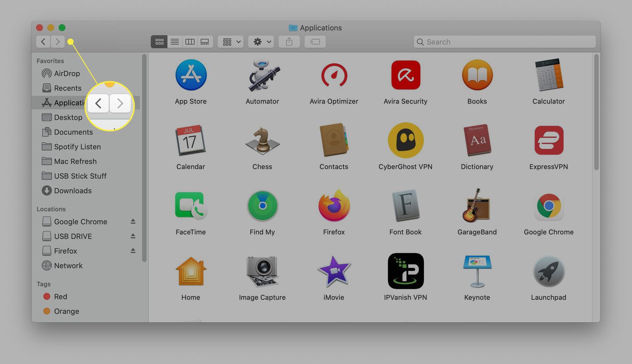Launch Keynote

(x=477, y=271)
